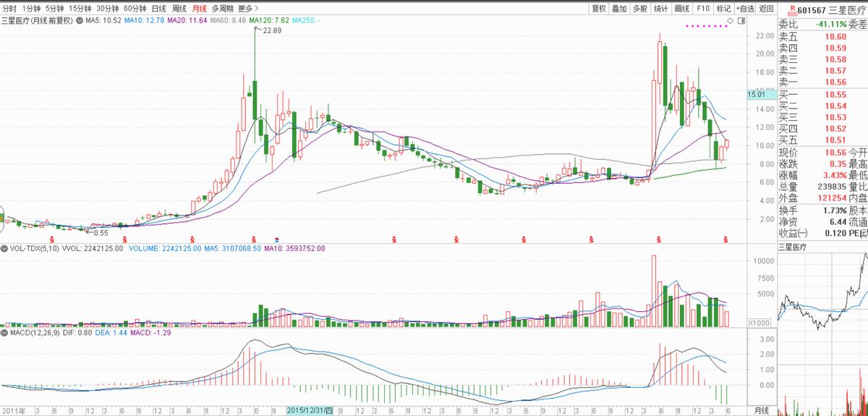Click the 标记 mark button
Screen dimensions: 868x416
coord(723,9)
